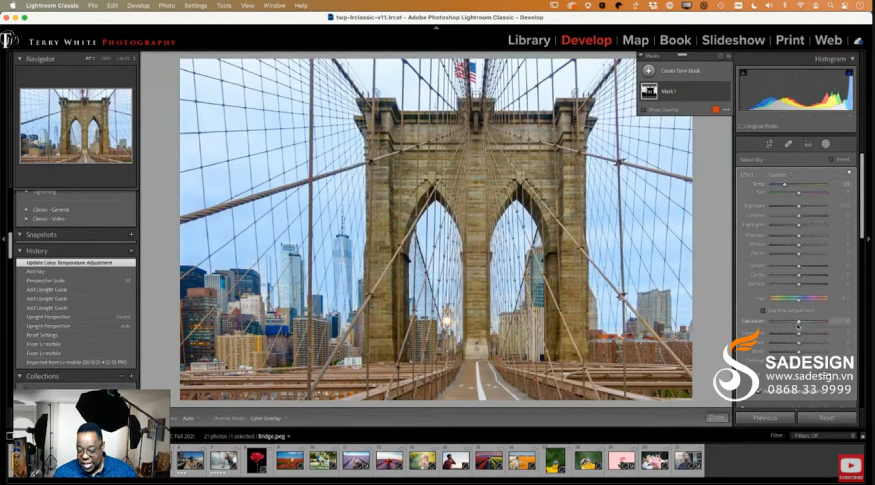Open the Effect Custom preset dropdown

click(x=780, y=175)
